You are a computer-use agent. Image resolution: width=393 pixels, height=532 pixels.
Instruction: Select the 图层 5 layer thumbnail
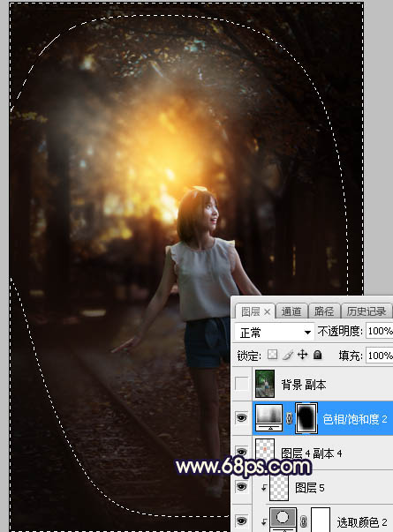pyautogui.click(x=279, y=486)
